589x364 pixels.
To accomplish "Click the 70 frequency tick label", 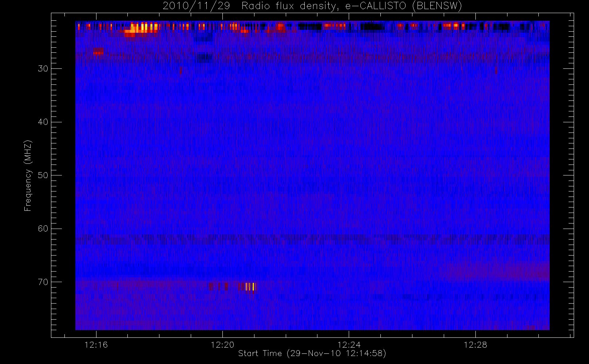I will (x=43, y=282).
